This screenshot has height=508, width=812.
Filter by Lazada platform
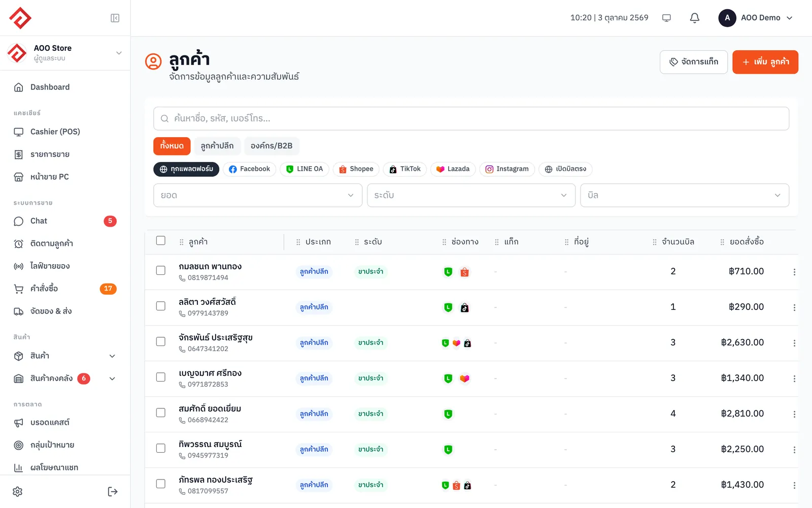pyautogui.click(x=453, y=169)
